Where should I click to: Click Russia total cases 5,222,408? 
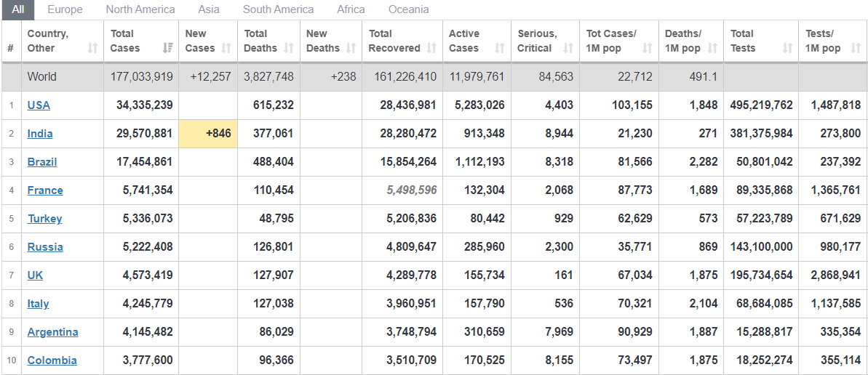click(x=147, y=246)
